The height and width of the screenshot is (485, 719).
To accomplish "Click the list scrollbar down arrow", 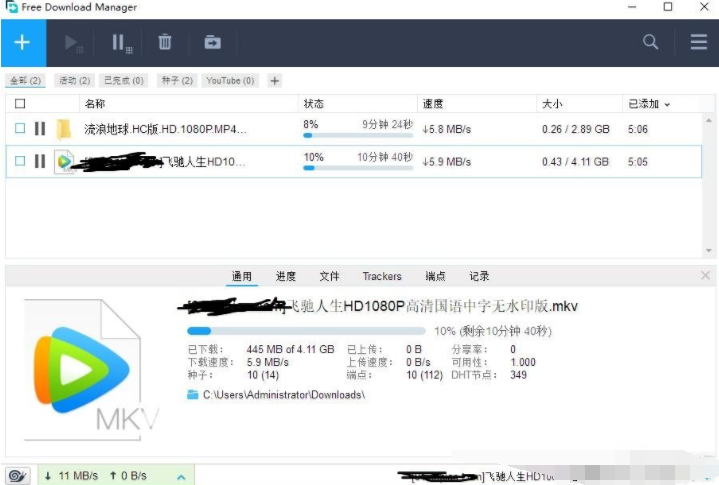I will click(x=709, y=250).
